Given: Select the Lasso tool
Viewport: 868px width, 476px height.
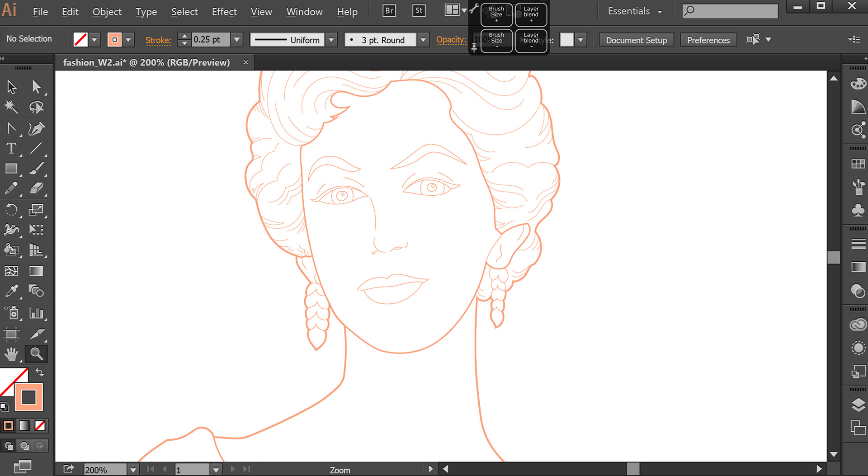Looking at the screenshot, I should click(36, 107).
